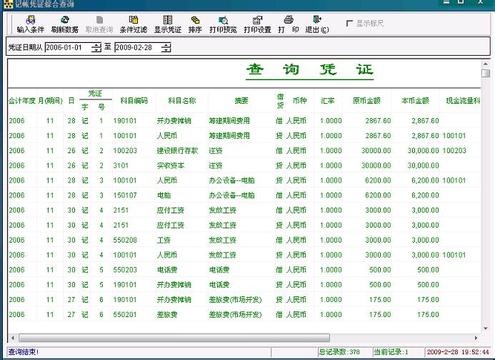Select the row with 建设银行存款

(244, 151)
